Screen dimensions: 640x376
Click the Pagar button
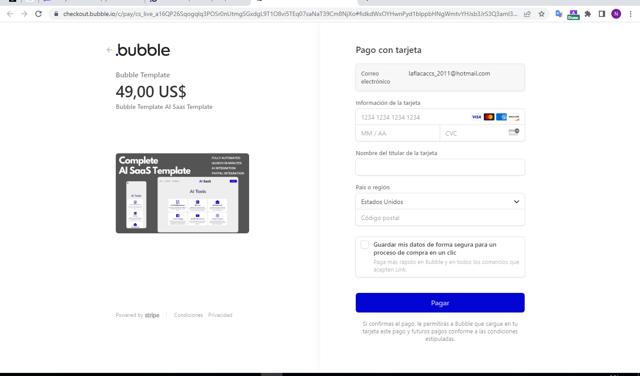tap(440, 303)
